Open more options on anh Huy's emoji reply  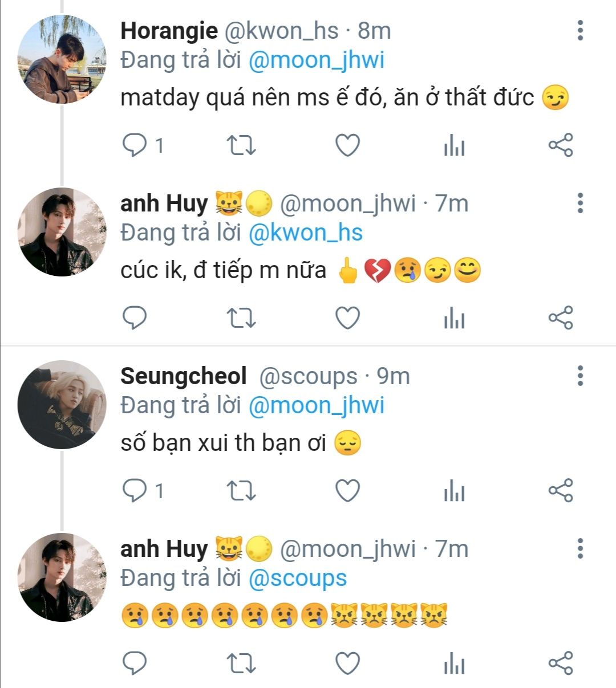(580, 548)
